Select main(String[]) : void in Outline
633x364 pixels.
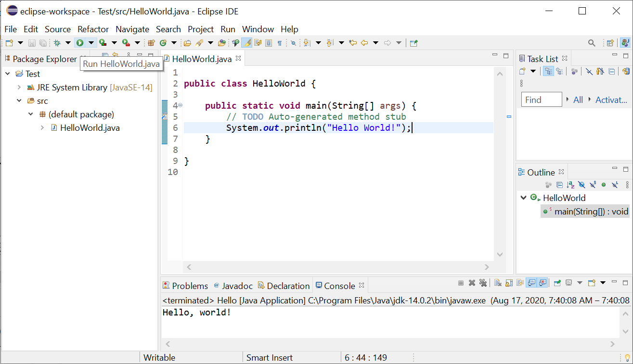pyautogui.click(x=585, y=211)
